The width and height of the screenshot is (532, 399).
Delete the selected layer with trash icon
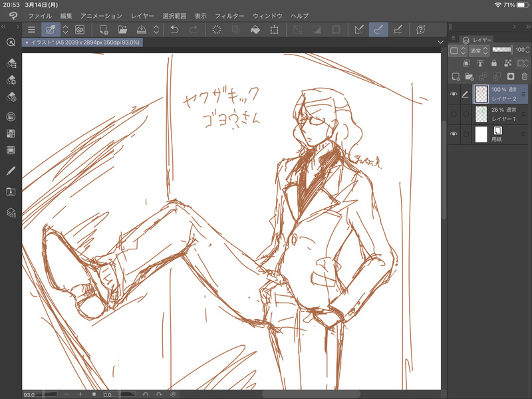525,76
